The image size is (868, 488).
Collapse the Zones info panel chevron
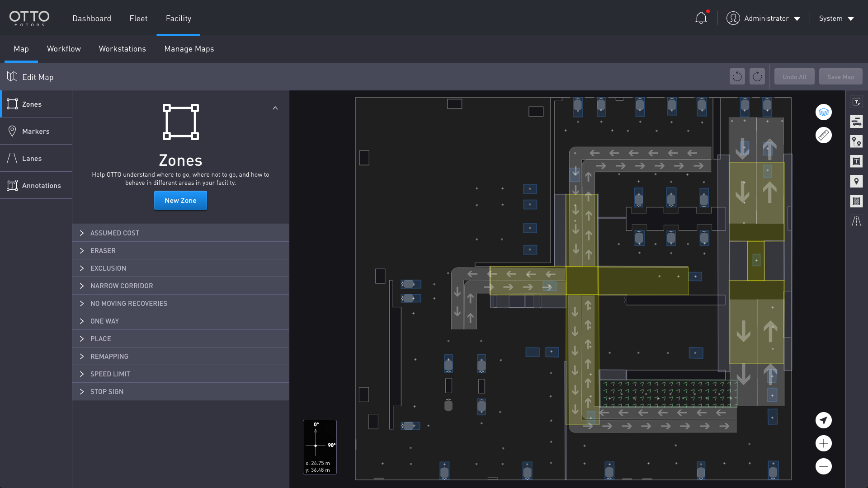(275, 108)
